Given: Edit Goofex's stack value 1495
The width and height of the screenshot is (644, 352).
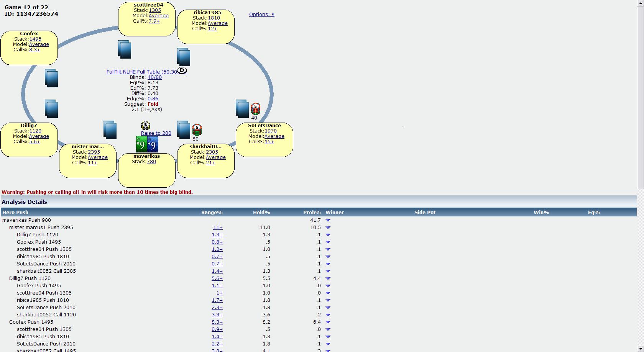Looking at the screenshot, I should coord(35,39).
